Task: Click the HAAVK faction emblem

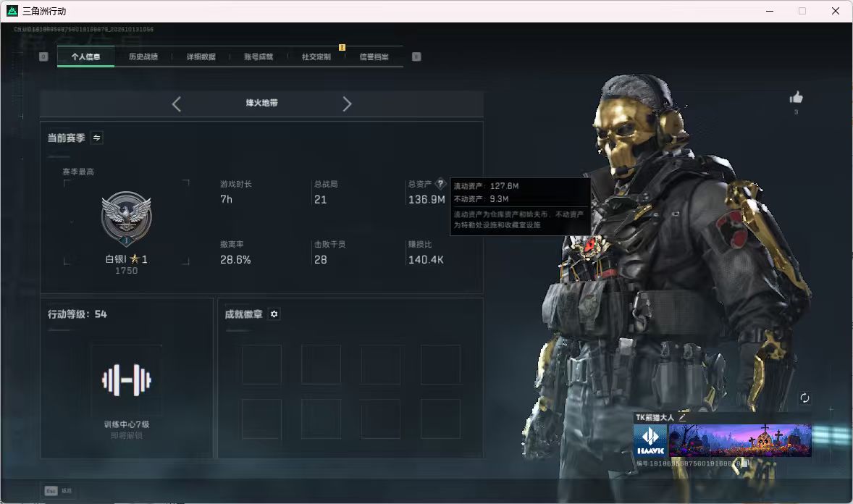Action: click(650, 440)
